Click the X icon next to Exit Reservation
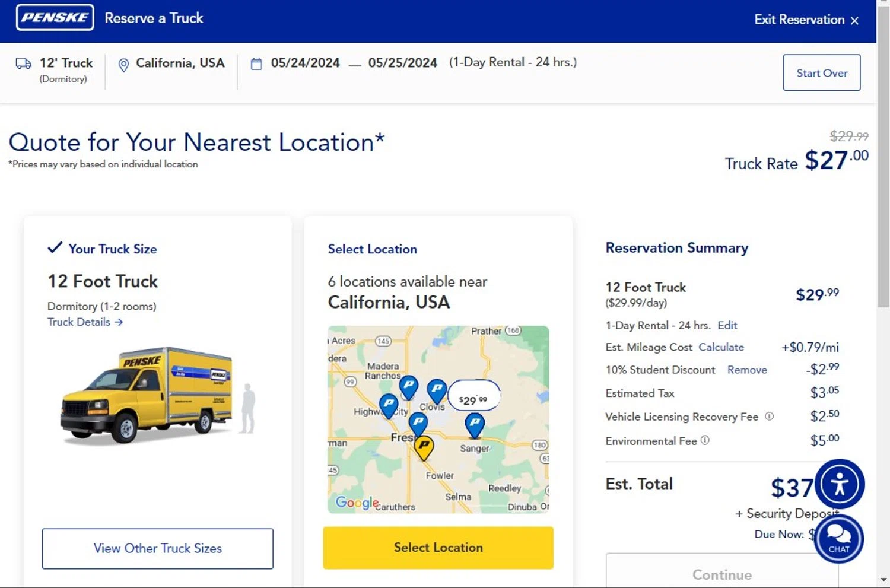 click(x=854, y=21)
